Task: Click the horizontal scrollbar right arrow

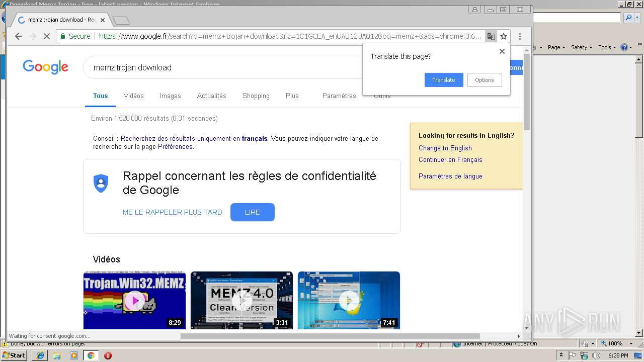Action: pos(519,336)
